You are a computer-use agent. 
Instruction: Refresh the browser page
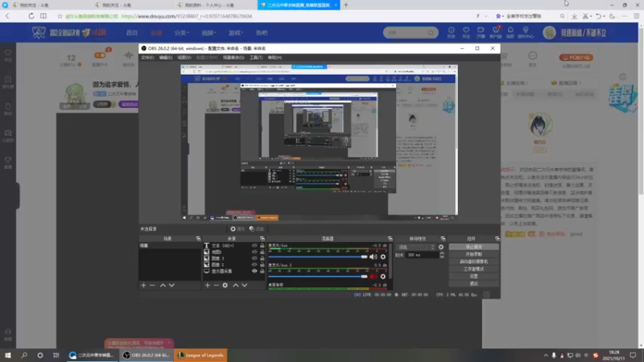[31, 16]
